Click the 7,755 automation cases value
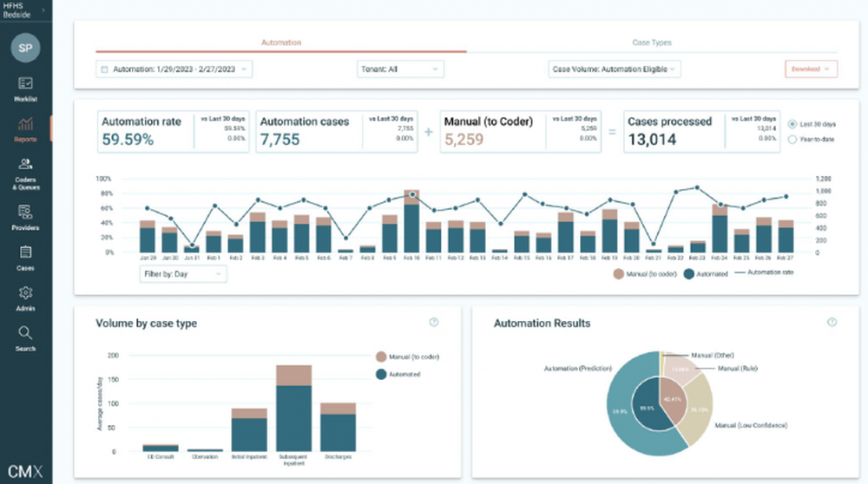This screenshot has width=868, height=484. pos(280,140)
